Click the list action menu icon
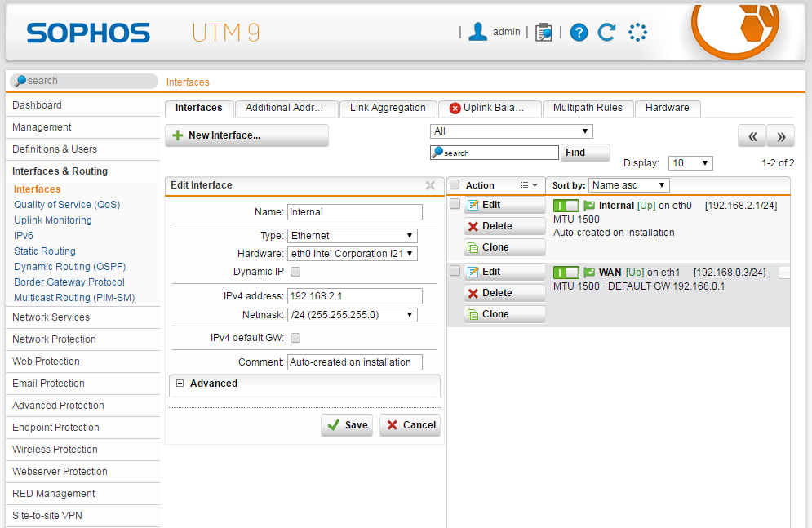This screenshot has width=812, height=528. tap(529, 185)
